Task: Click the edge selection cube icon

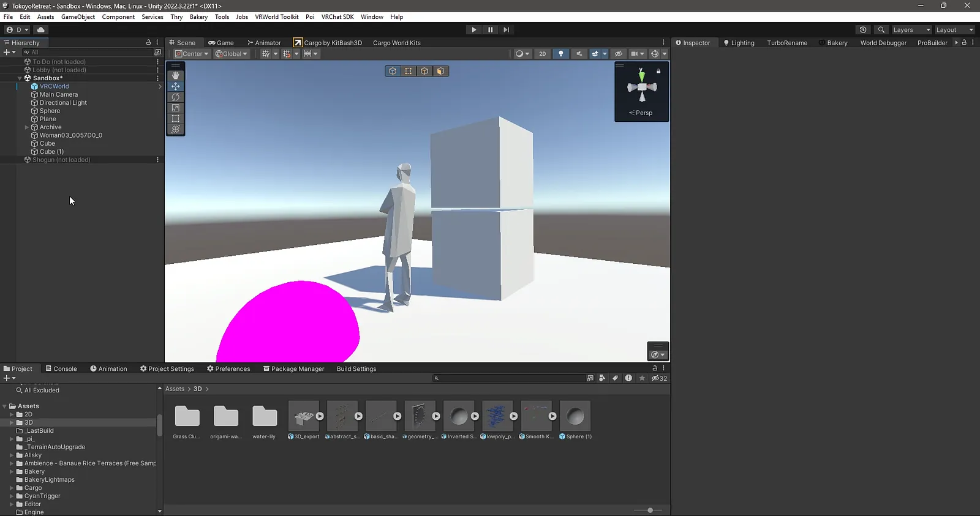Action: [x=424, y=71]
